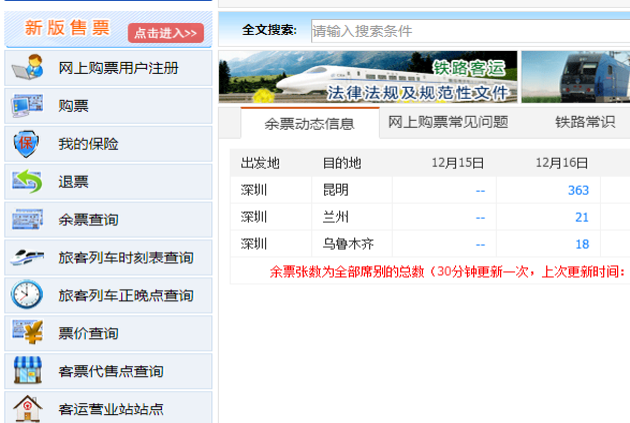This screenshot has width=630, height=423.
Task: Click the house icon for station outlets
Action: click(x=27, y=409)
